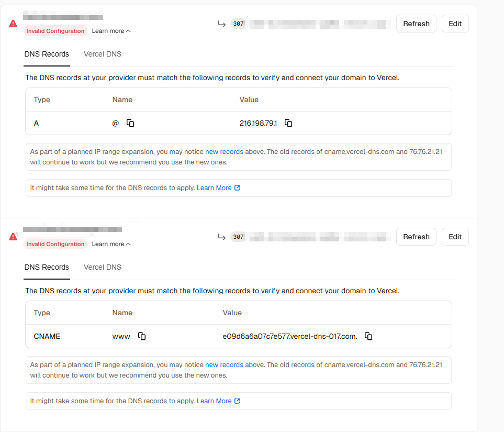This screenshot has width=504, height=432.
Task: Collapse Learn more for the CNAME domain
Action: click(x=111, y=244)
